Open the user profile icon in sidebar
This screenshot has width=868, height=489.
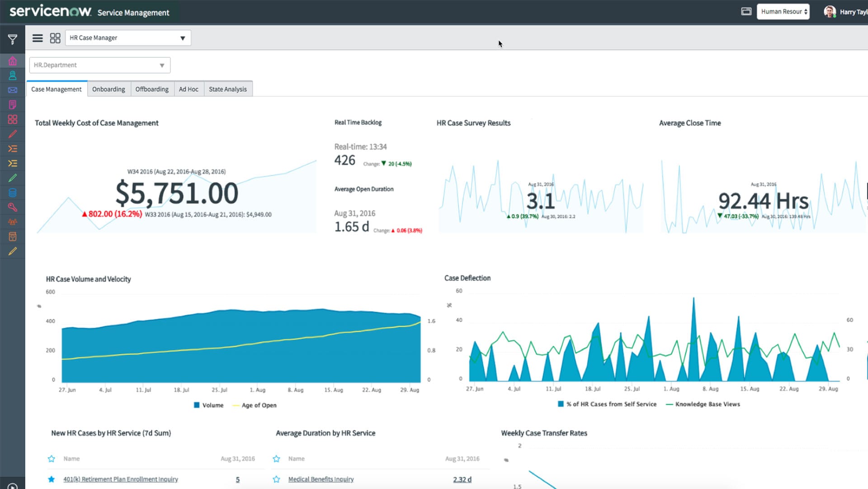(13, 75)
